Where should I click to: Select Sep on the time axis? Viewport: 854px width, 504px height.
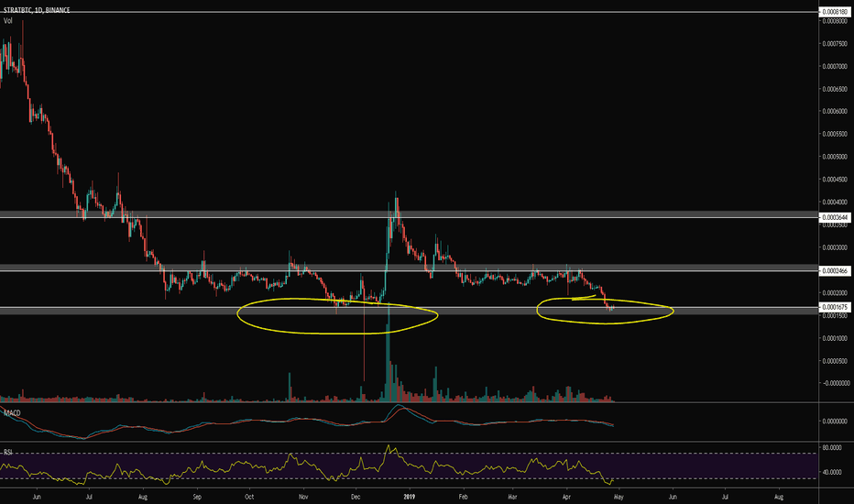(x=197, y=497)
